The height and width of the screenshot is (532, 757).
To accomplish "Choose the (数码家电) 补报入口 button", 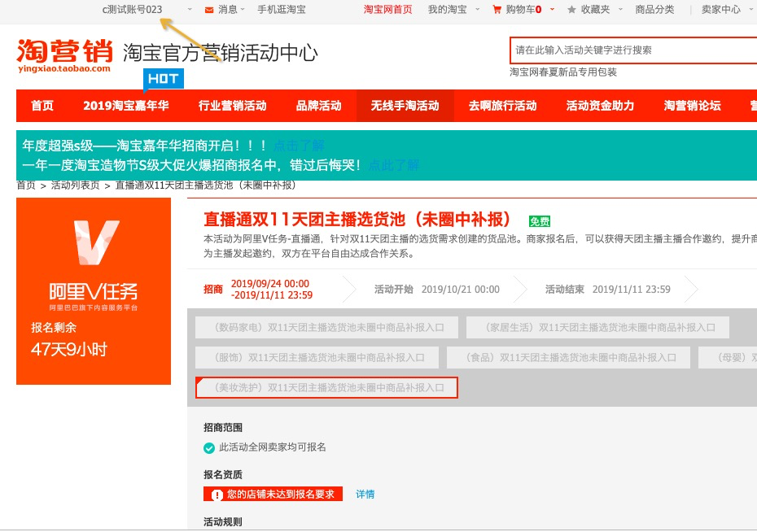I will coord(327,328).
